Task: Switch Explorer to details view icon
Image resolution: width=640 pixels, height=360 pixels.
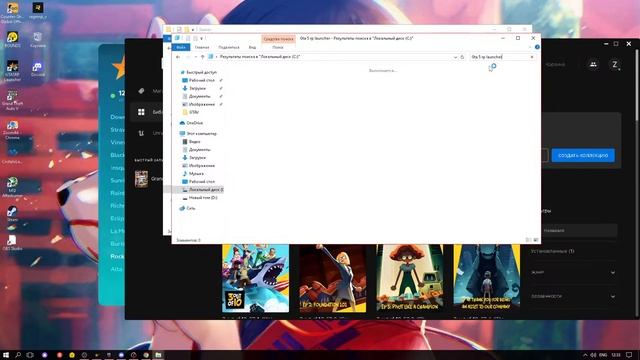Action: 528,240
